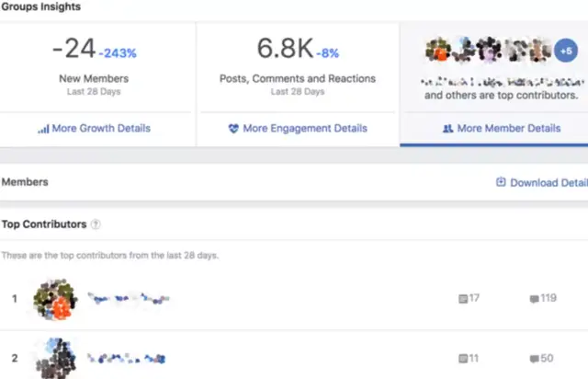Screen dimensions: 588x379
Task: Open the Top Contributors help question mark
Action: click(96, 224)
